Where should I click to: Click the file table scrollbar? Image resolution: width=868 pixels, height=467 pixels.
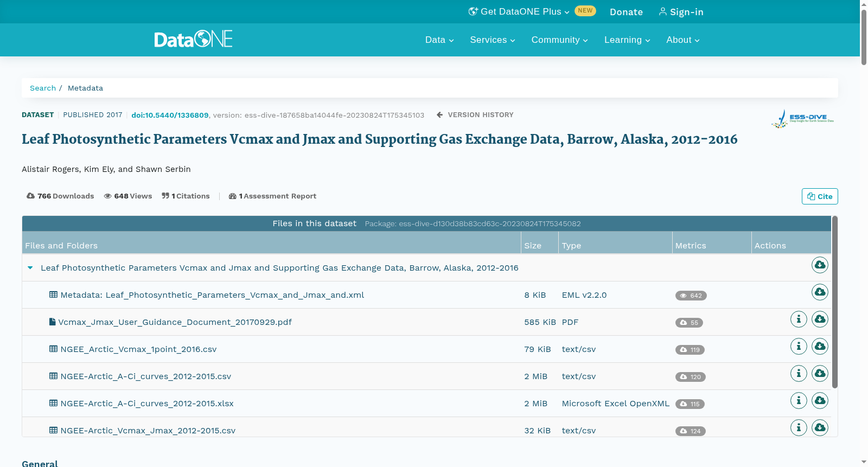click(x=835, y=302)
